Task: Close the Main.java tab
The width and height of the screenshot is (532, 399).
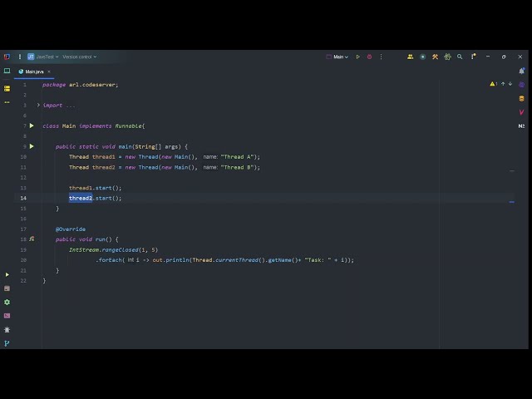Action: tap(49, 71)
